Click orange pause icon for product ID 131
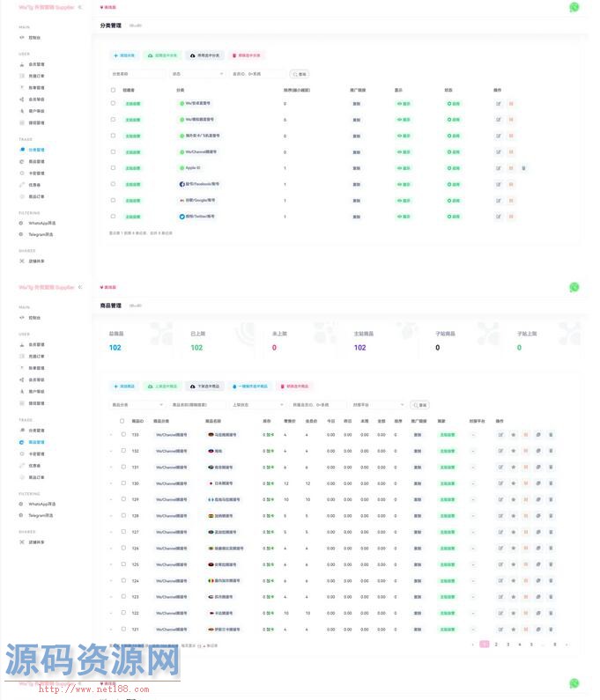Image resolution: width=600 pixels, height=700 pixels. pyautogui.click(x=526, y=467)
